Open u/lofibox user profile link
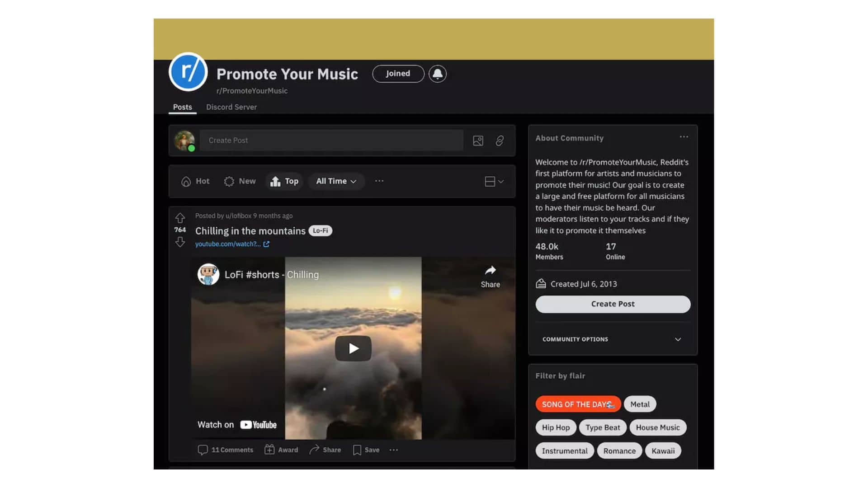Screen dimensions: 868x488 tap(238, 216)
